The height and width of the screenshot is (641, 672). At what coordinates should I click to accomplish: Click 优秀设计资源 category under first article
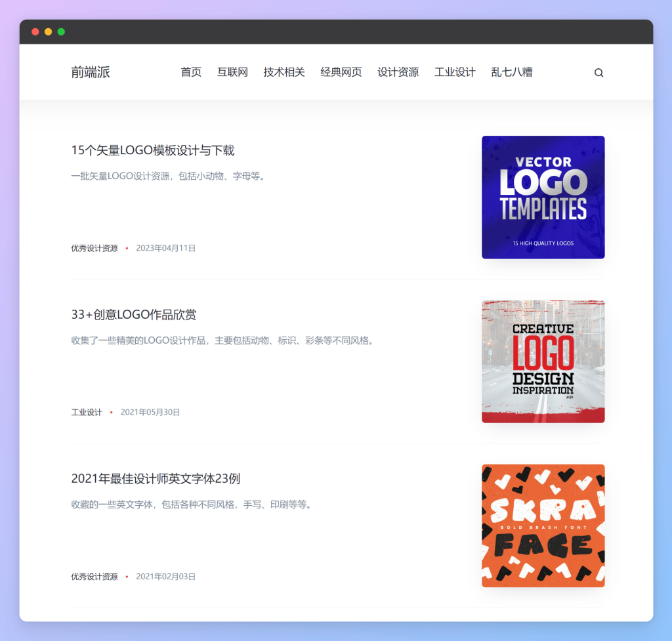click(94, 248)
